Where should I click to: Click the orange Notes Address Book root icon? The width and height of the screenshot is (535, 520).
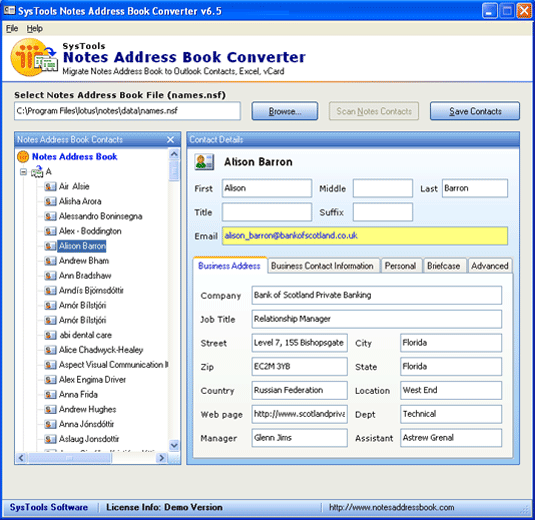pyautogui.click(x=23, y=157)
